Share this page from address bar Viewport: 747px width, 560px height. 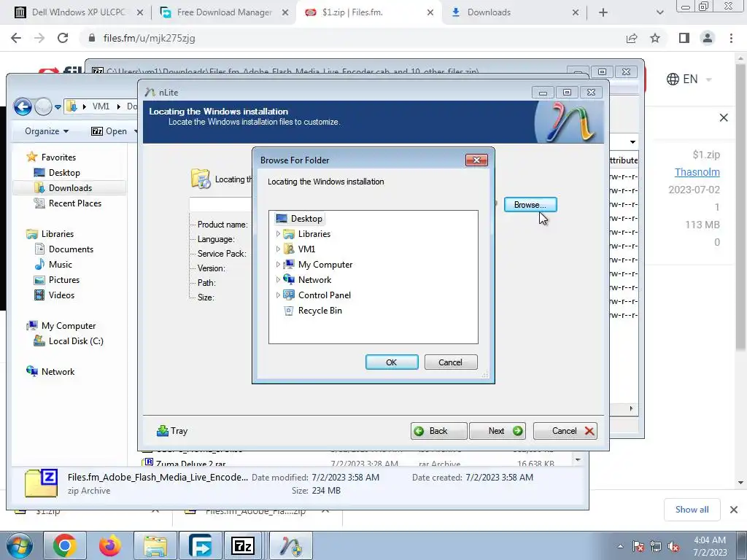tap(632, 38)
